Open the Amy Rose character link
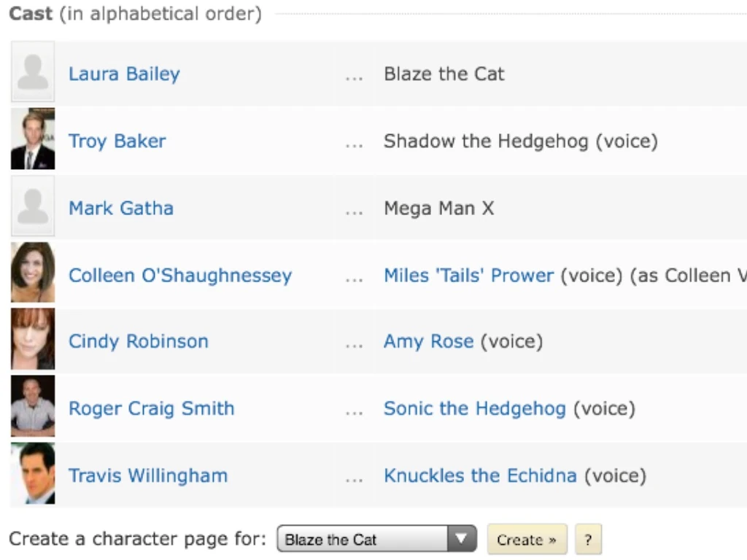Viewport: 747px width, 560px height. [428, 341]
